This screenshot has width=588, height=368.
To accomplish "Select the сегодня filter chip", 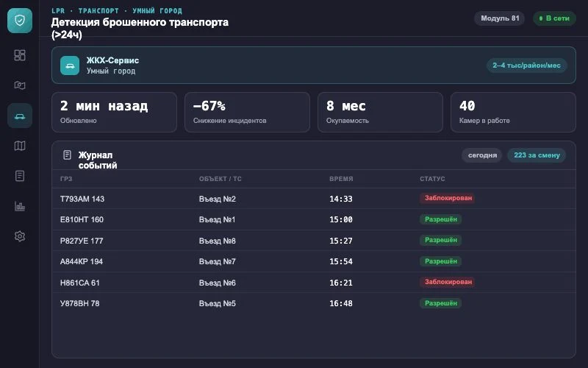I will click(482, 155).
